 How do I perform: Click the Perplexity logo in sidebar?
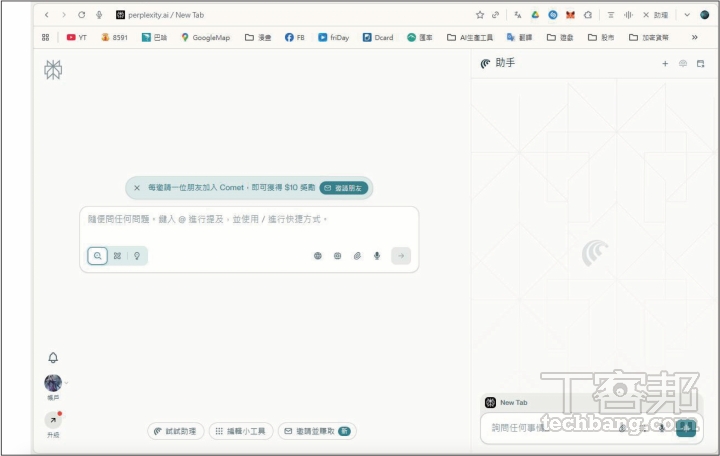click(53, 70)
